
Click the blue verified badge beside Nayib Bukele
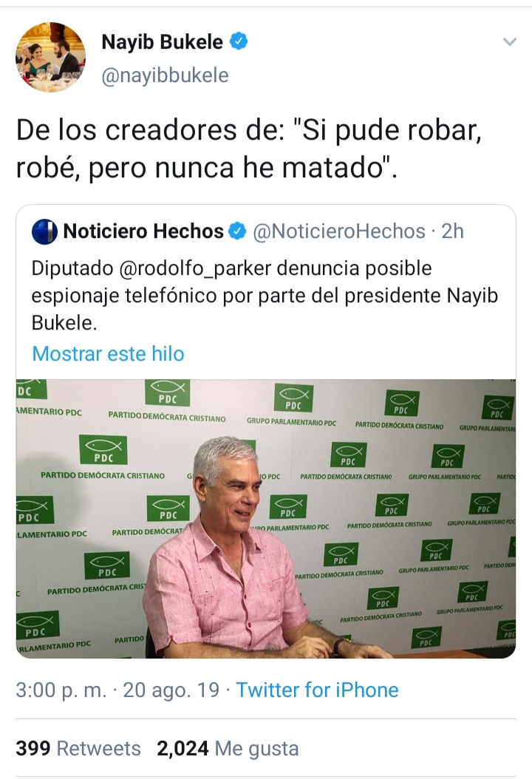(239, 41)
